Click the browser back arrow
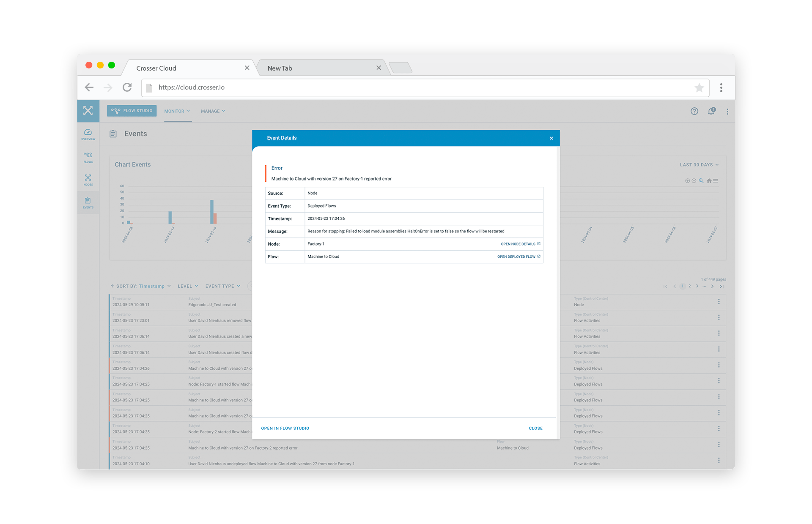Viewport: 812px width, 524px height. click(x=89, y=87)
